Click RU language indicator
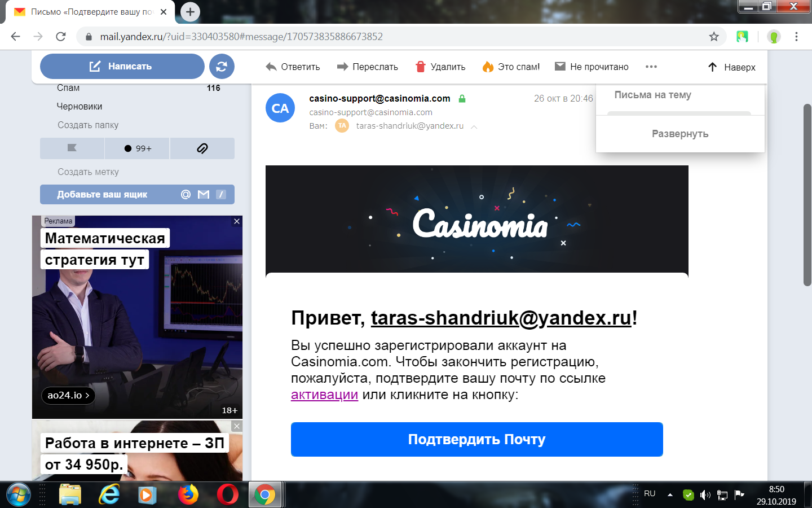 click(650, 494)
